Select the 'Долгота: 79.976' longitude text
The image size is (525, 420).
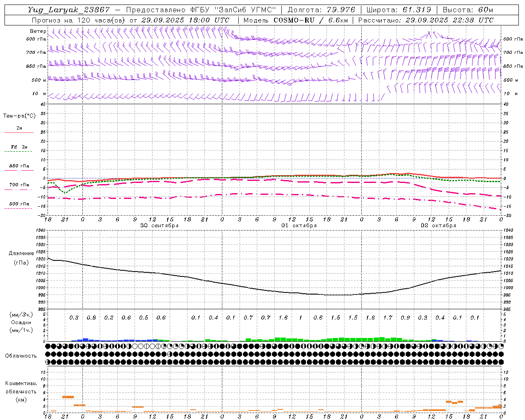(321, 10)
